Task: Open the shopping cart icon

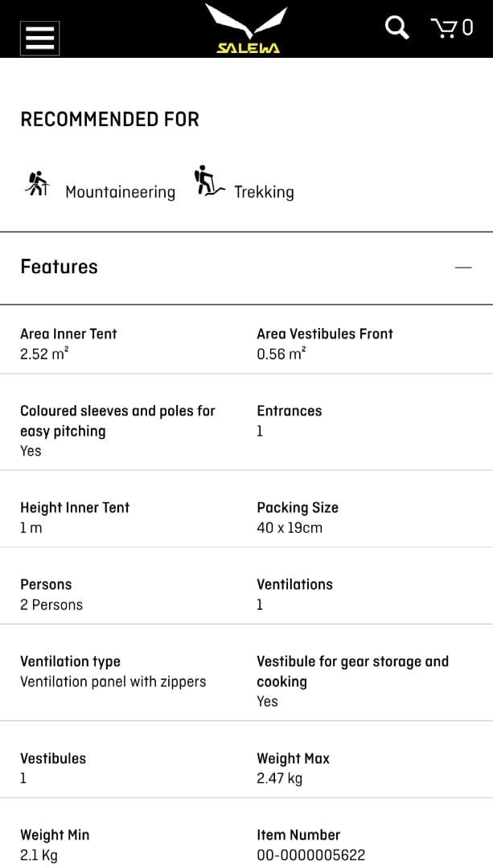Action: coord(443,28)
